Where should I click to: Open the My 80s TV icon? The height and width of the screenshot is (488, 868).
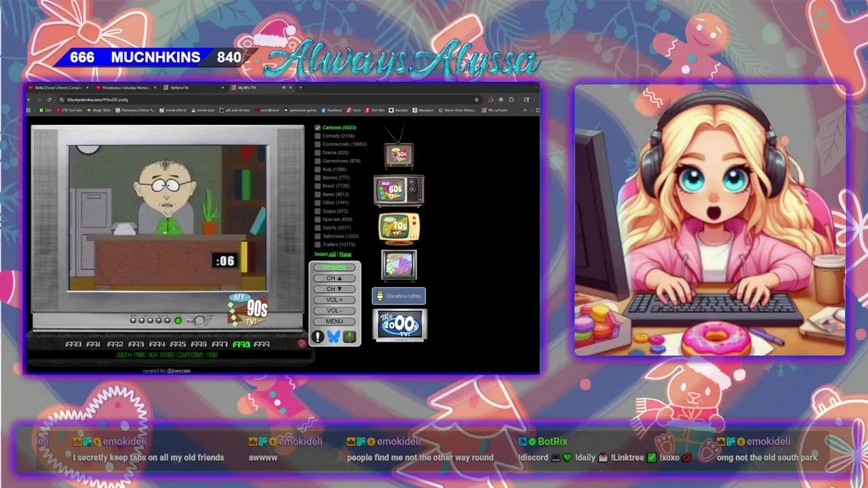coord(399,265)
